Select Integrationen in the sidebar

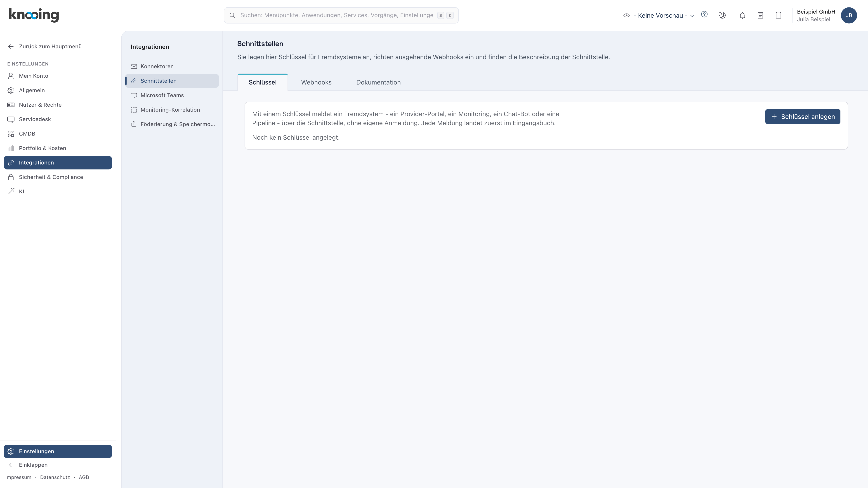point(58,163)
